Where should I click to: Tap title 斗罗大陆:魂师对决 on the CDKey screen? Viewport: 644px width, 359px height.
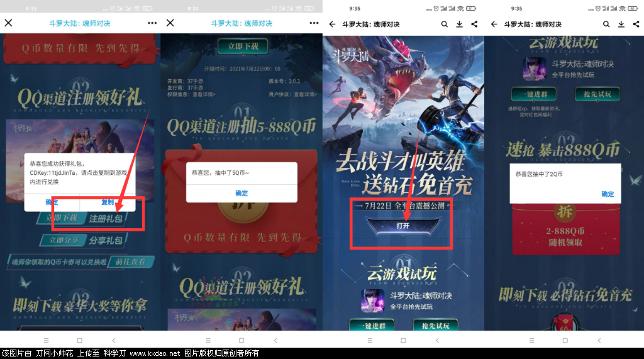pyautogui.click(x=80, y=23)
